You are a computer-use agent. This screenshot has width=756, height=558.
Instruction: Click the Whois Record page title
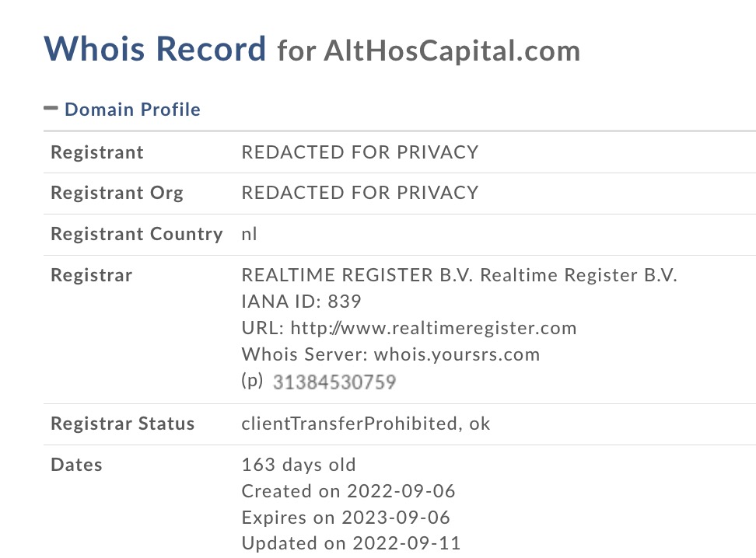click(155, 49)
